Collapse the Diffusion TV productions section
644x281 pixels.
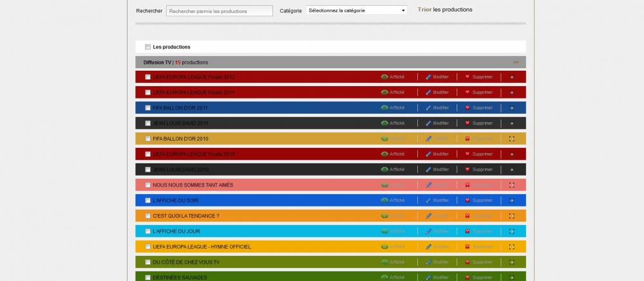pos(516,62)
